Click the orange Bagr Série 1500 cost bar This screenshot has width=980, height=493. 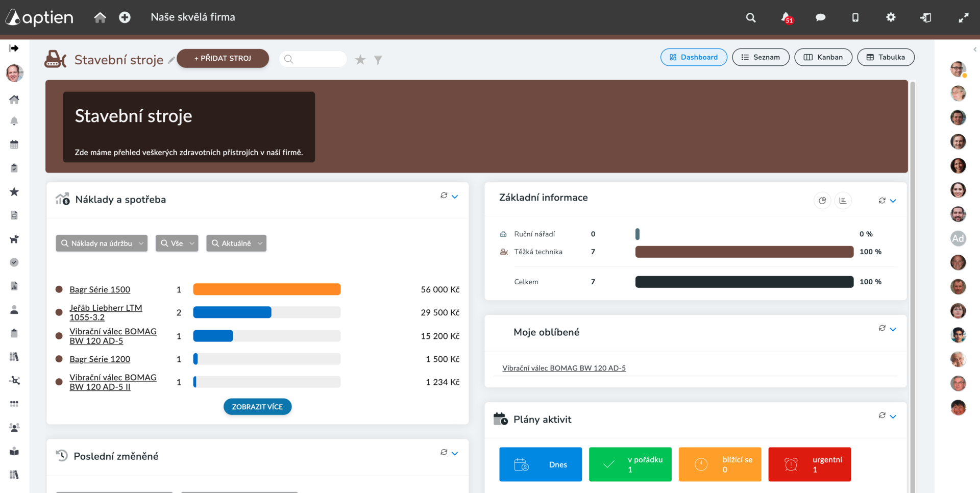coord(267,289)
